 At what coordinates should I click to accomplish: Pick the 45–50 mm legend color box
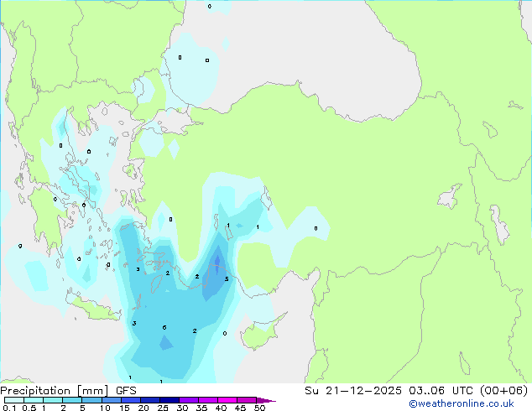point(247,400)
